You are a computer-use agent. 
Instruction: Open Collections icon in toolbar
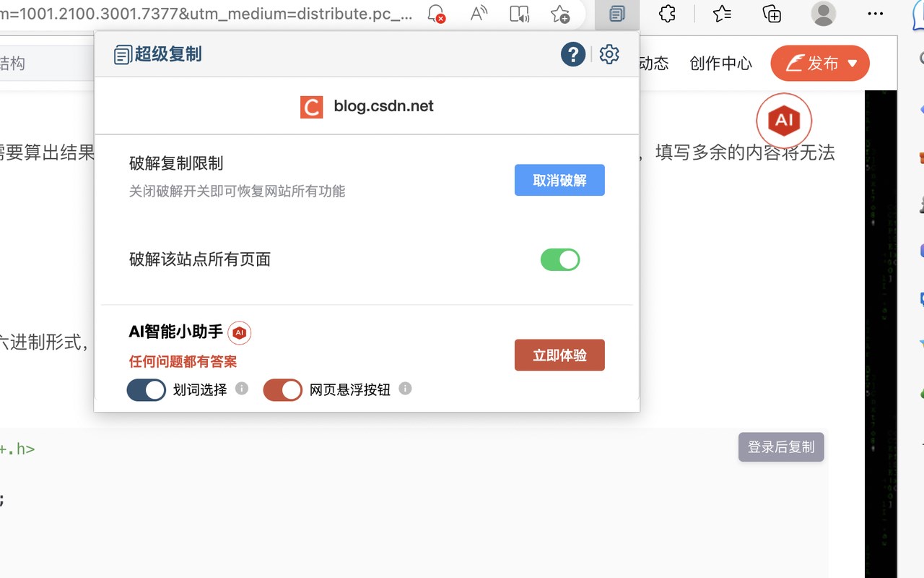tap(772, 14)
